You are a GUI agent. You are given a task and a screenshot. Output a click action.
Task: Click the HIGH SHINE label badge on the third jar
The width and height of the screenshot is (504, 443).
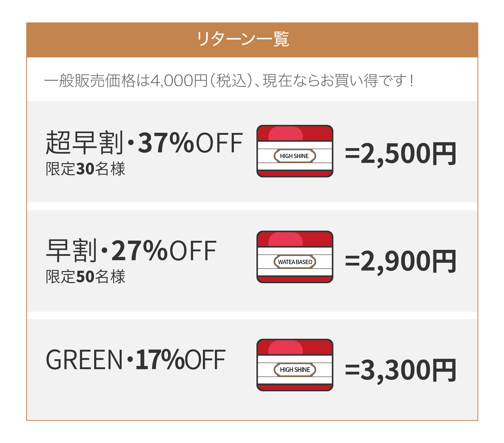pos(295,370)
